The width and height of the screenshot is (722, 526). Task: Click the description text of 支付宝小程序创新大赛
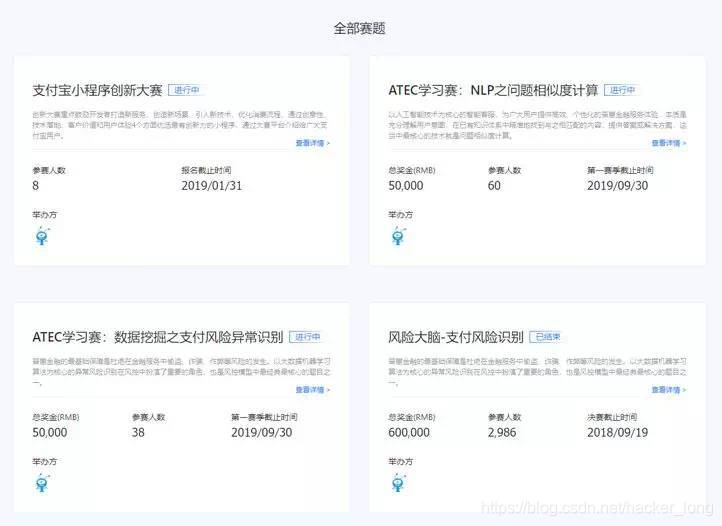pos(180,125)
